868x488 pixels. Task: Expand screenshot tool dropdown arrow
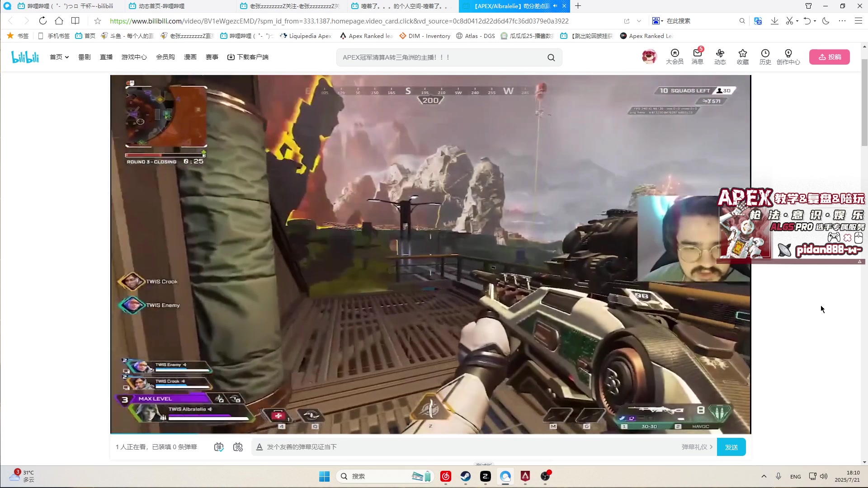tap(797, 21)
